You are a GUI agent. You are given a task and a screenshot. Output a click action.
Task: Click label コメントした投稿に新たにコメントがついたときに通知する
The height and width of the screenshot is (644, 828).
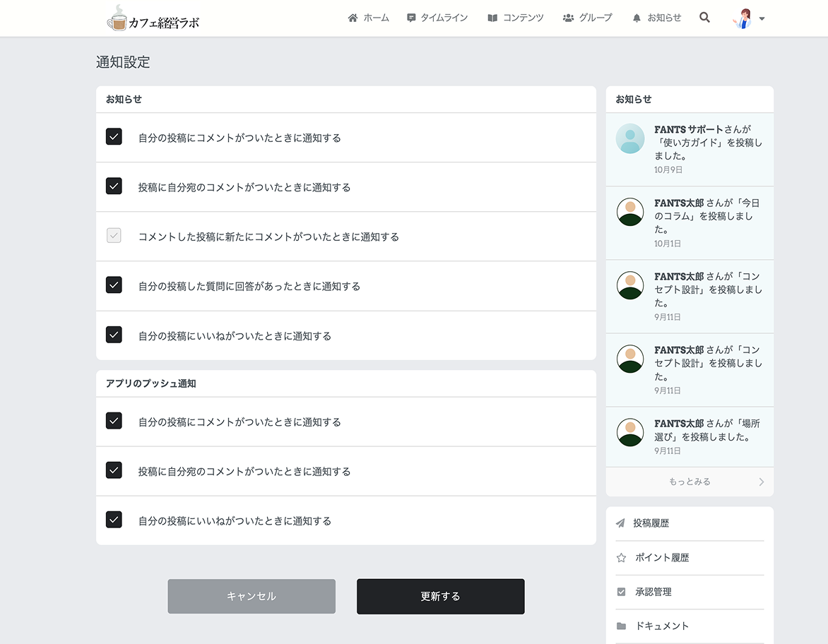pos(268,237)
